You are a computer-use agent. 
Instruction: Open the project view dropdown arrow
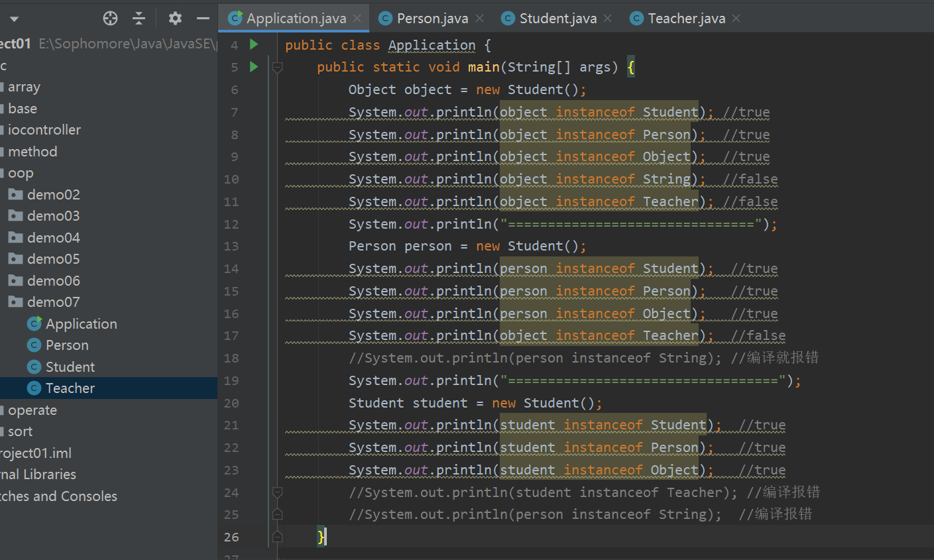[14, 19]
